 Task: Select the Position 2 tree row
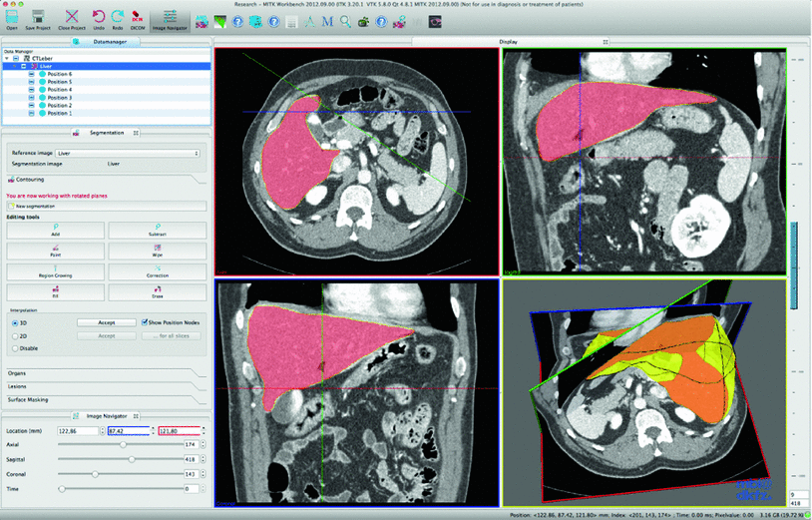click(107, 105)
